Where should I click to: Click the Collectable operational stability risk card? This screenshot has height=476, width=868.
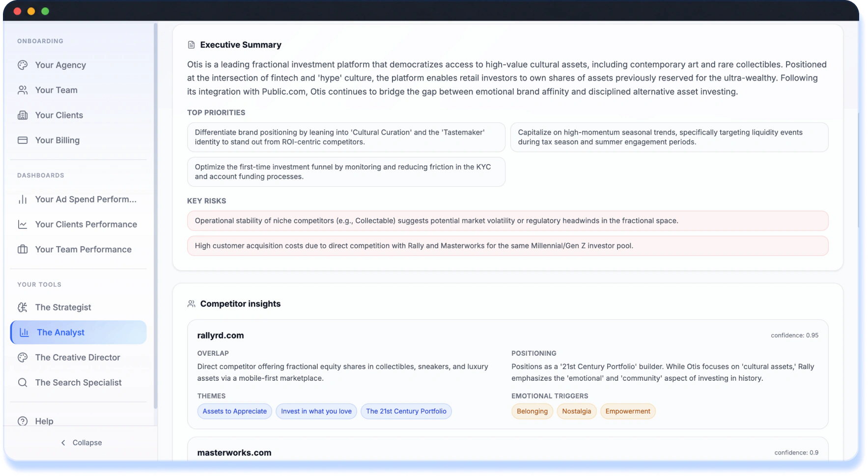pos(507,221)
